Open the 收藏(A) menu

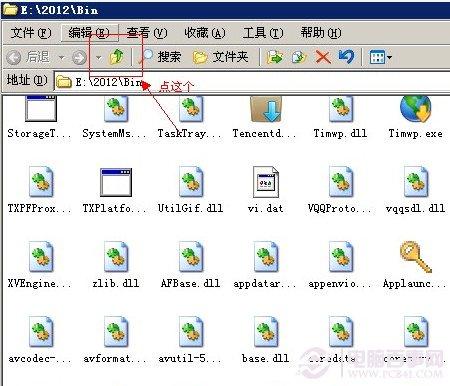[x=205, y=33]
